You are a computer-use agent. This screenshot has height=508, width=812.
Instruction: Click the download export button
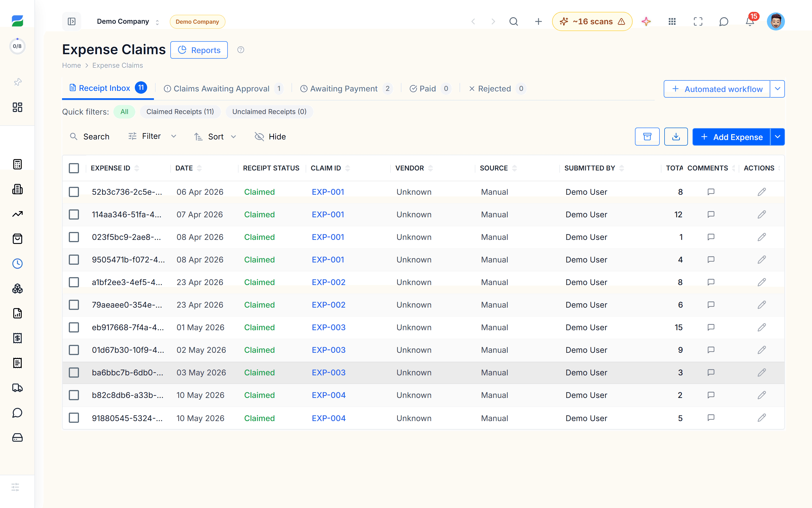676,137
